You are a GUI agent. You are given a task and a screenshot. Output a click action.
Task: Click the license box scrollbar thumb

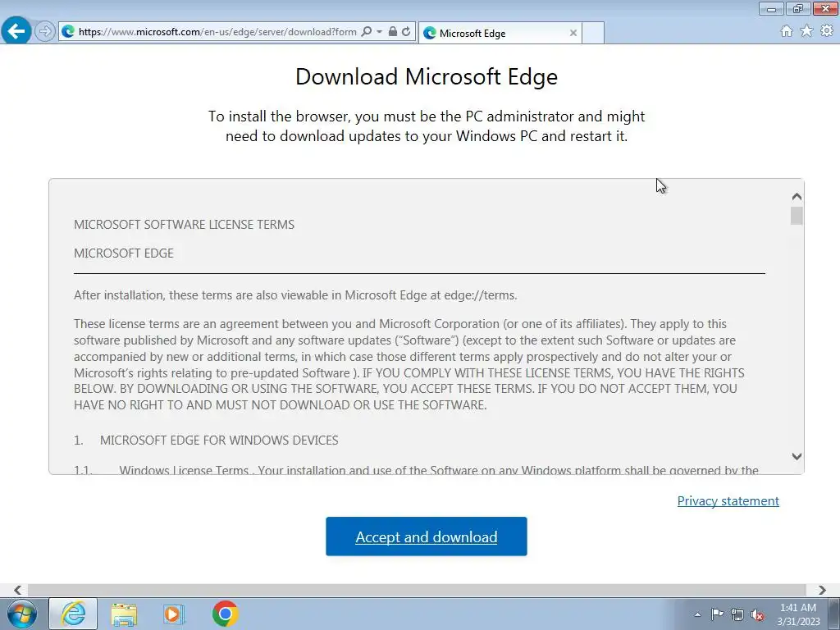click(x=797, y=216)
